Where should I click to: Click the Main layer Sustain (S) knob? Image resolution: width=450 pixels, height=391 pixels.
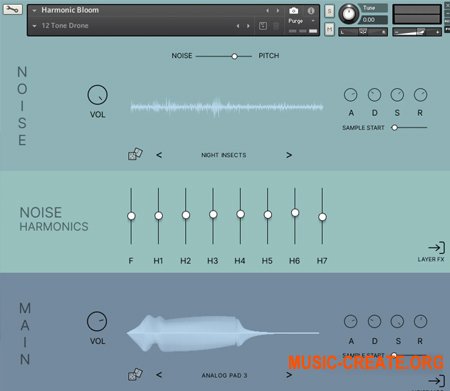click(397, 322)
